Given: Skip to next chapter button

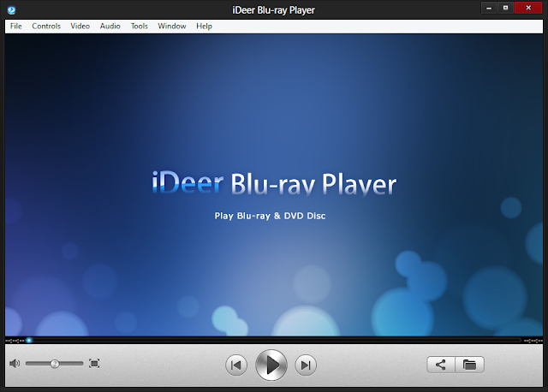Looking at the screenshot, I should pyautogui.click(x=306, y=365).
